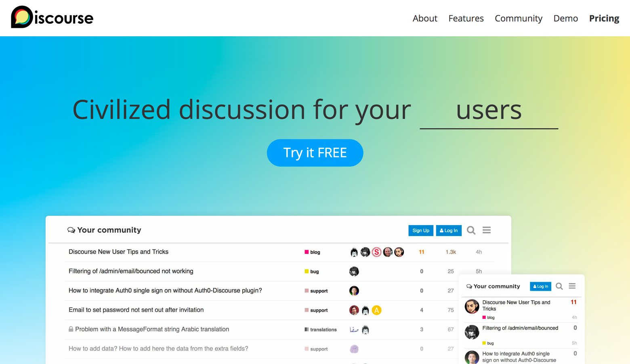Click the 4h activity time in the large list
This screenshot has width=630, height=364.
point(479,252)
